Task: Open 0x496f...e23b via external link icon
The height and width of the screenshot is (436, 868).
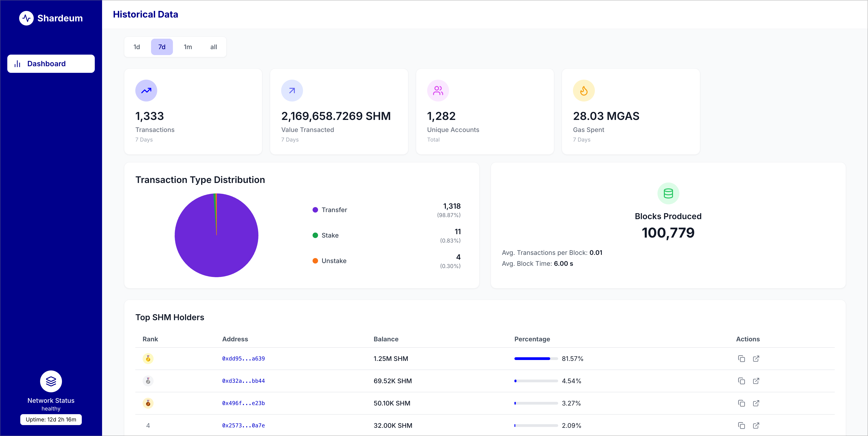Action: click(756, 403)
